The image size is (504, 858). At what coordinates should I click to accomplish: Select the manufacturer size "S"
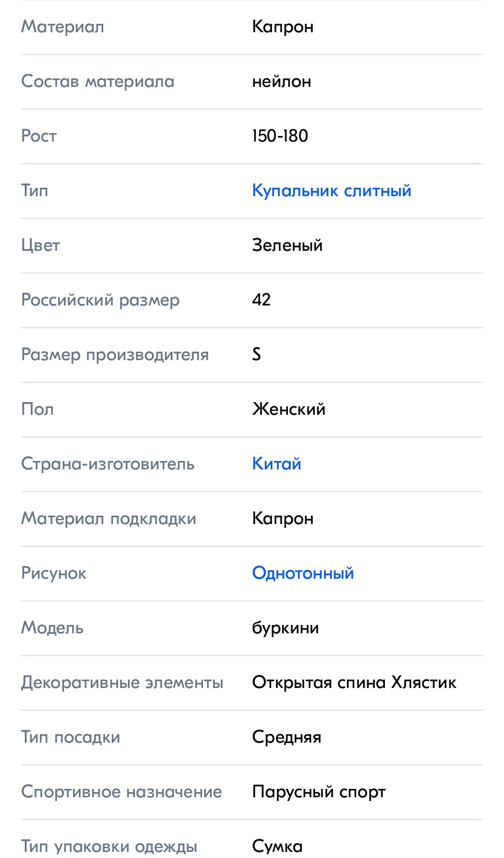coord(257,355)
